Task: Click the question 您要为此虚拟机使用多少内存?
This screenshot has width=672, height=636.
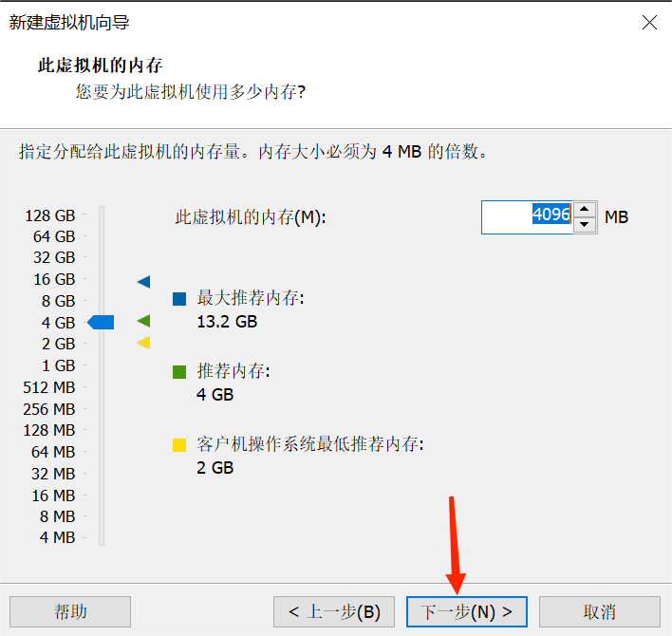Action: click(191, 92)
